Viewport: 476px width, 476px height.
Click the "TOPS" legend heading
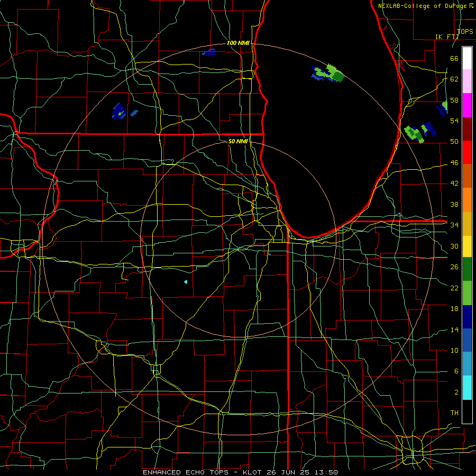click(465, 32)
